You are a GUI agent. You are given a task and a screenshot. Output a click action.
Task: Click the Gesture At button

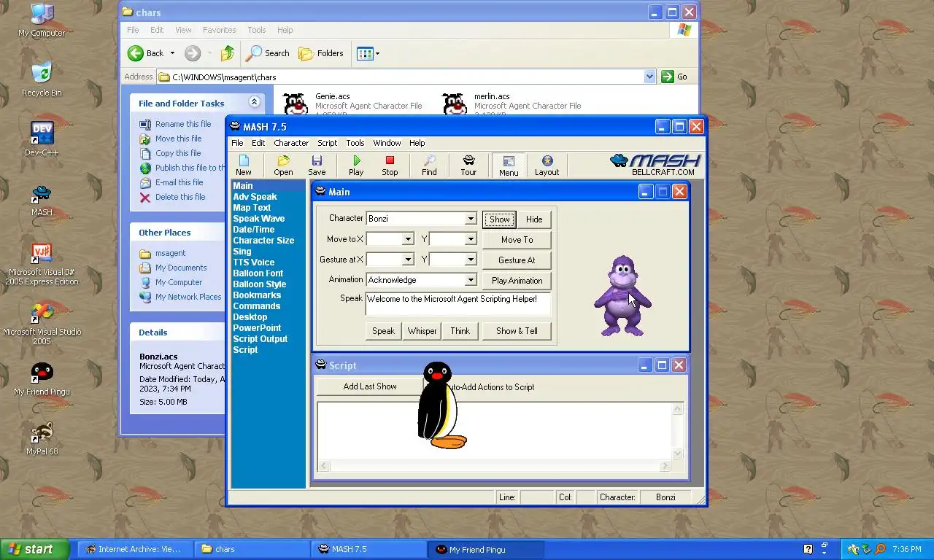517,260
